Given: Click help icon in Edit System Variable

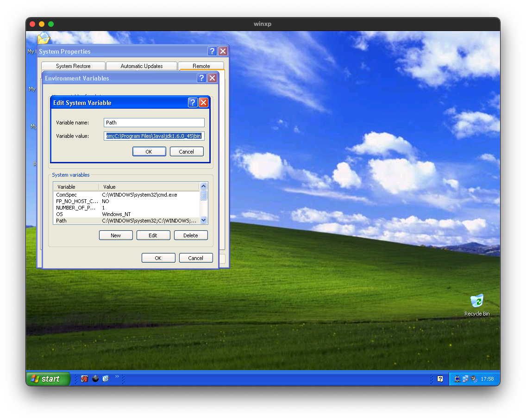Looking at the screenshot, I should pos(193,103).
